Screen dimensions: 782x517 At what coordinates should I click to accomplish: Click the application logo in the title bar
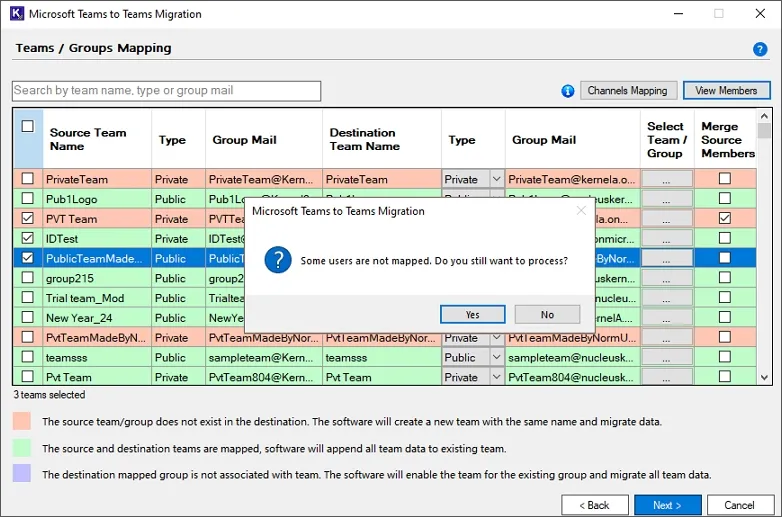[x=16, y=13]
